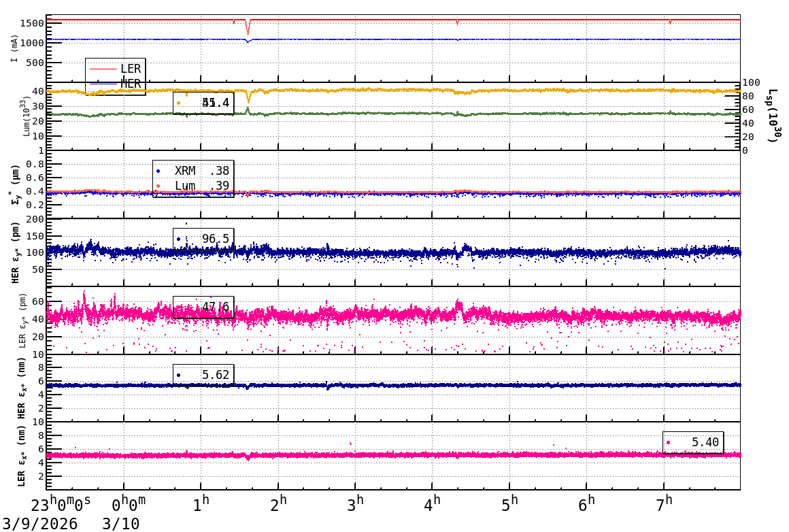Click the 4h time axis label
Screen dimensions: 789x532
pos(432,504)
